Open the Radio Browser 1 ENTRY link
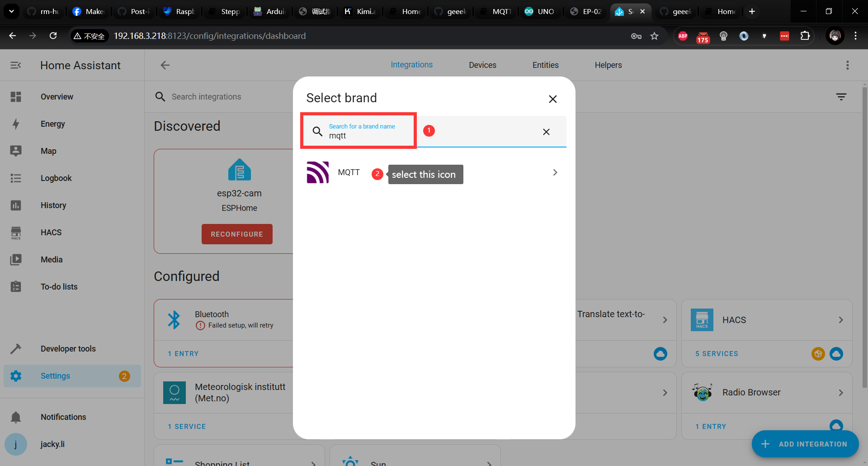Screen dimensions: 868x466 pos(711,427)
